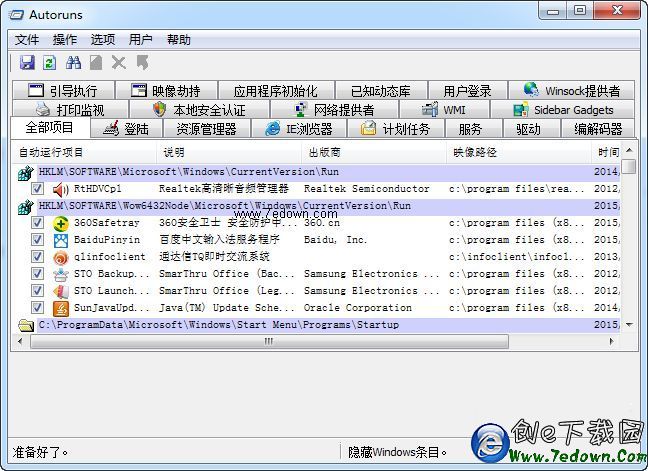Click the Find binoculars icon
Screen dimensions: 648x471
click(x=73, y=63)
